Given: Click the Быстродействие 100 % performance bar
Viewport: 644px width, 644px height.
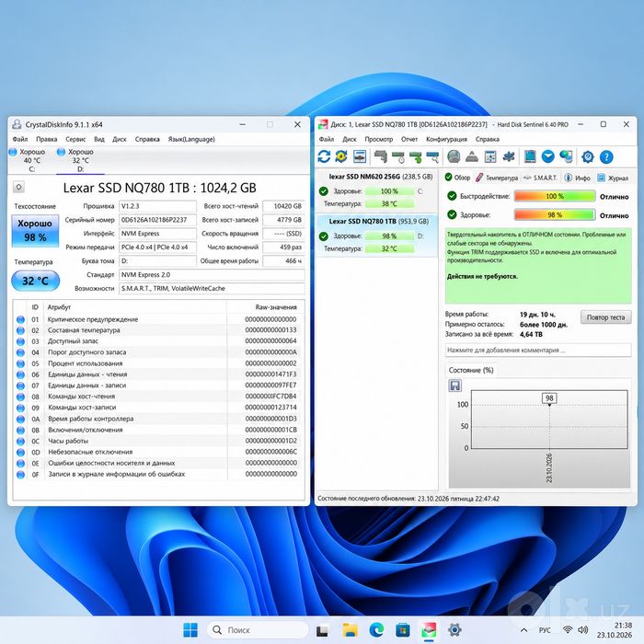Looking at the screenshot, I should 555,196.
